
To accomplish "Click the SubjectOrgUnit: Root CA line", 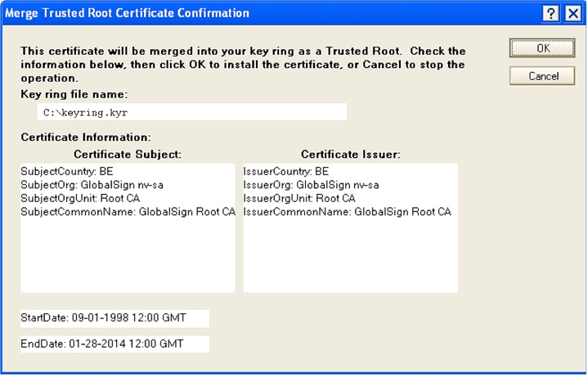I will pyautogui.click(x=80, y=198).
